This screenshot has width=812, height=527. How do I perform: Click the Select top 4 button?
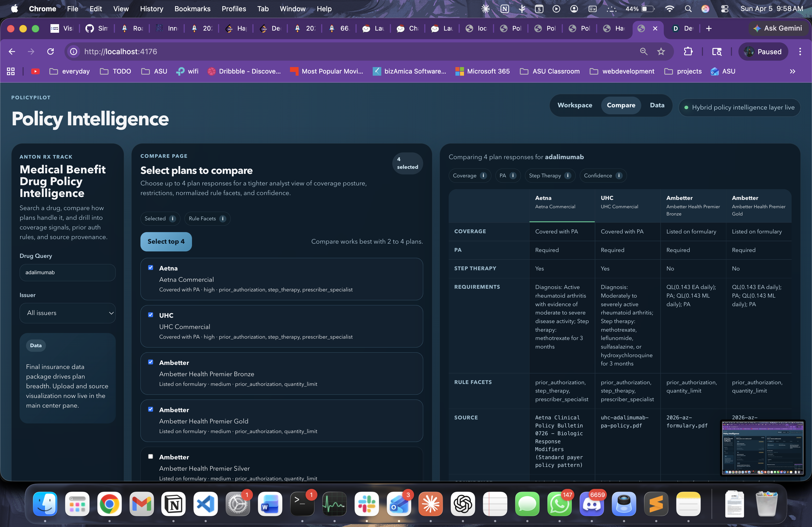tap(166, 242)
